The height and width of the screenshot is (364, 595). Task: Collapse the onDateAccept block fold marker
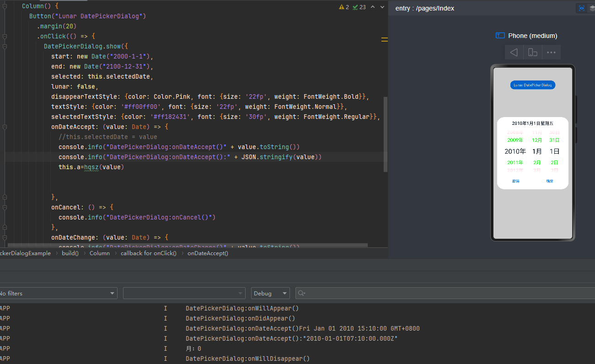pyautogui.click(x=5, y=127)
